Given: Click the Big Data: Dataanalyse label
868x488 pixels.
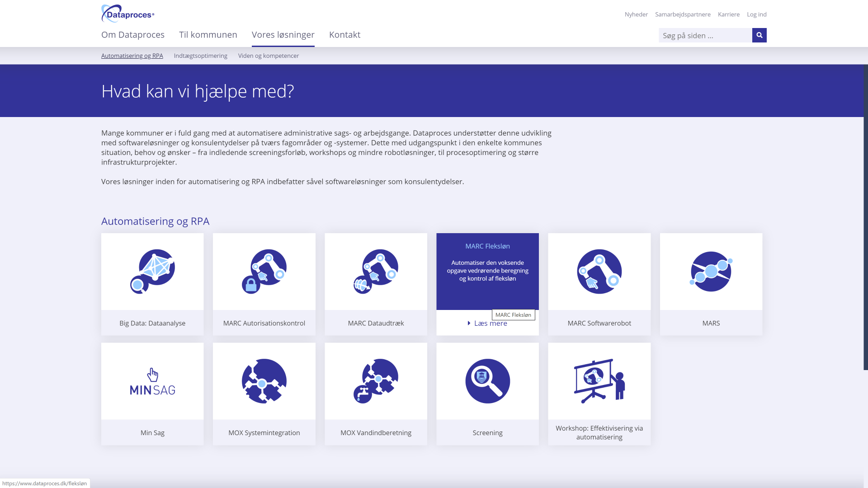Looking at the screenshot, I should coord(152,323).
